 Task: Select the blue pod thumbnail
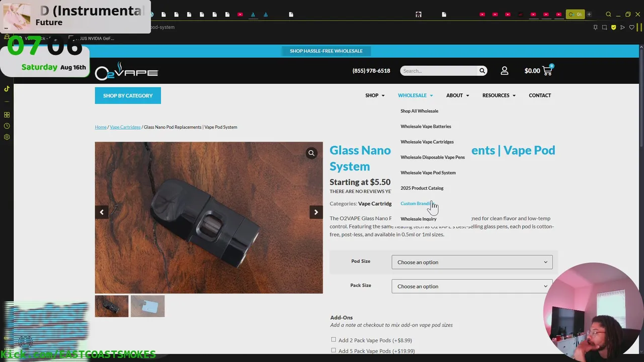click(147, 306)
